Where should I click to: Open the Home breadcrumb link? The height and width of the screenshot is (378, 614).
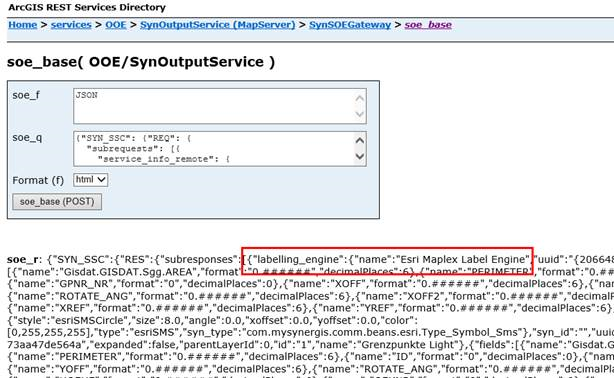click(22, 25)
